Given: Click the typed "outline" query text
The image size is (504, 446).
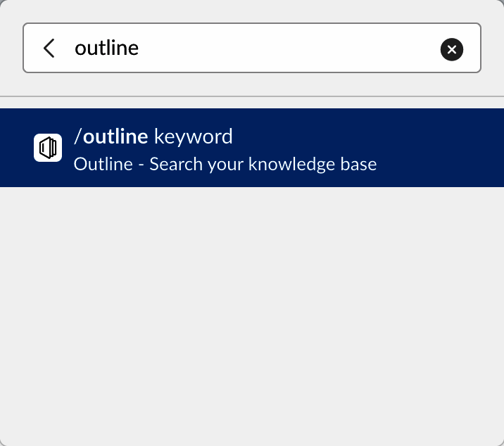Looking at the screenshot, I should point(107,48).
